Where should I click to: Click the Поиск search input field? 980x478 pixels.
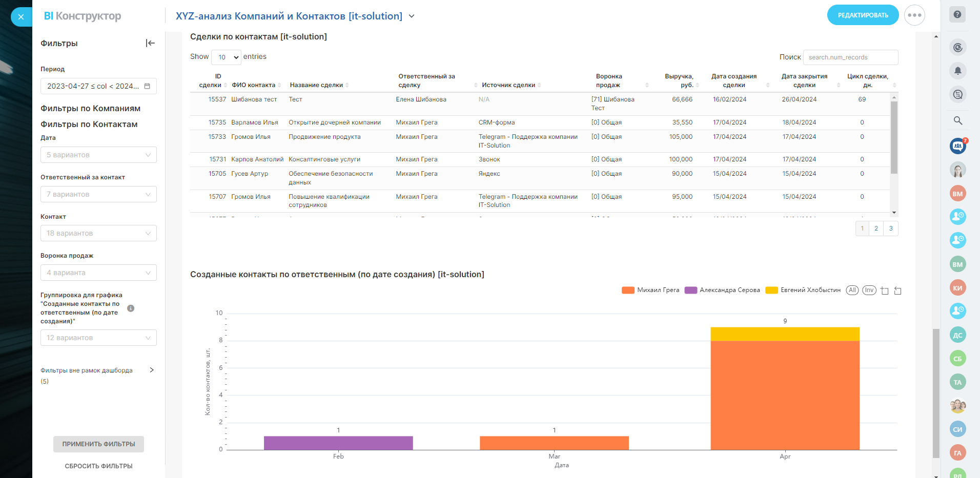pos(850,57)
